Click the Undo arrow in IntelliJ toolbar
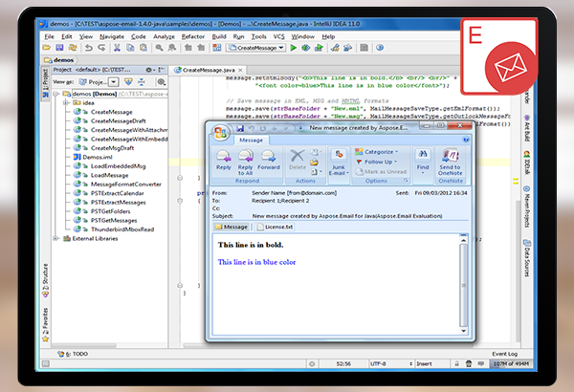Screen dimensions: 574x392 coord(89,48)
